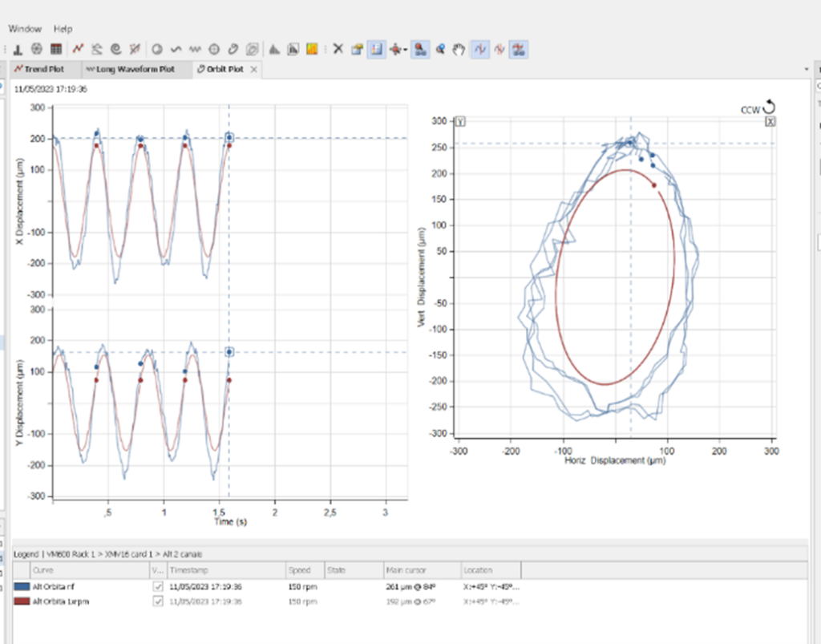Click the CCW rotation direction indicator
The height and width of the screenshot is (644, 821).
pyautogui.click(x=758, y=107)
